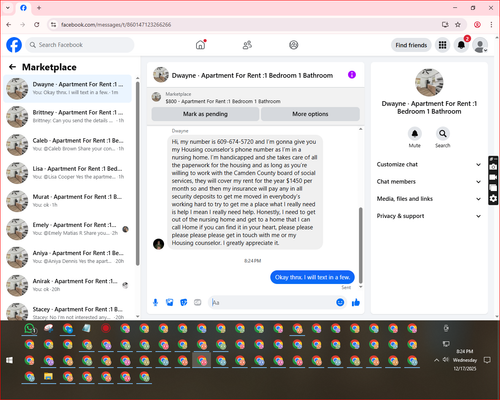
Task: Open the Chrome three-dot menu
Action: tap(491, 24)
